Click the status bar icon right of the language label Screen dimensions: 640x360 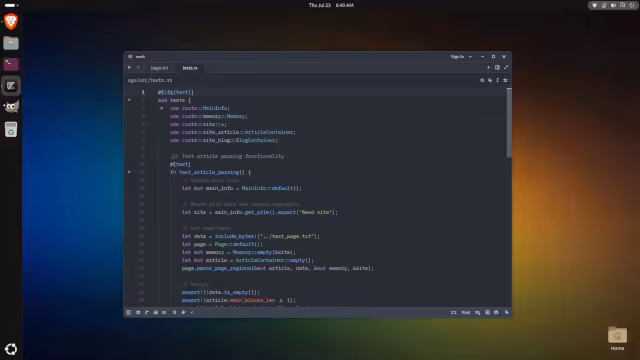[x=478, y=313]
